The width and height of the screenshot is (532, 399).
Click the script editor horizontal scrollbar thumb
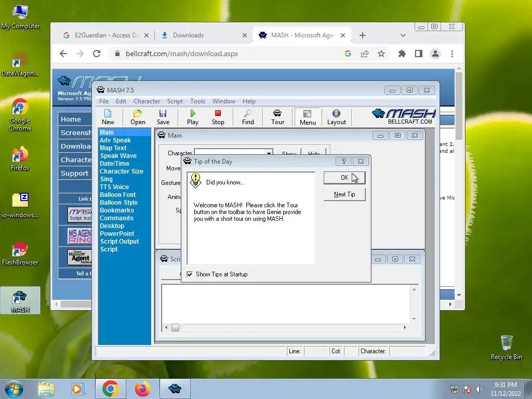[x=175, y=327]
